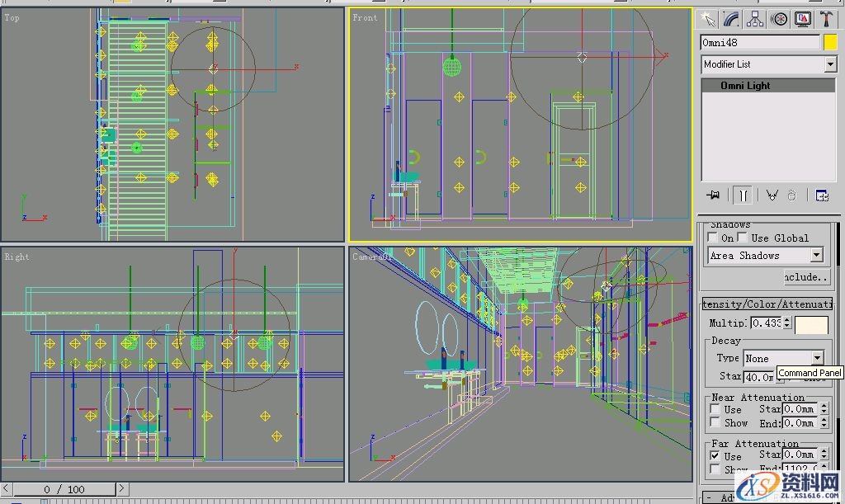Check Use Global shadow settings
Viewport: 845px width, 504px height.
click(743, 238)
